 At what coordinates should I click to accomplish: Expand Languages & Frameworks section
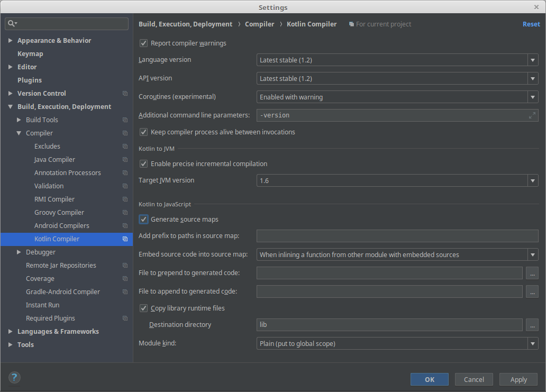tap(11, 331)
